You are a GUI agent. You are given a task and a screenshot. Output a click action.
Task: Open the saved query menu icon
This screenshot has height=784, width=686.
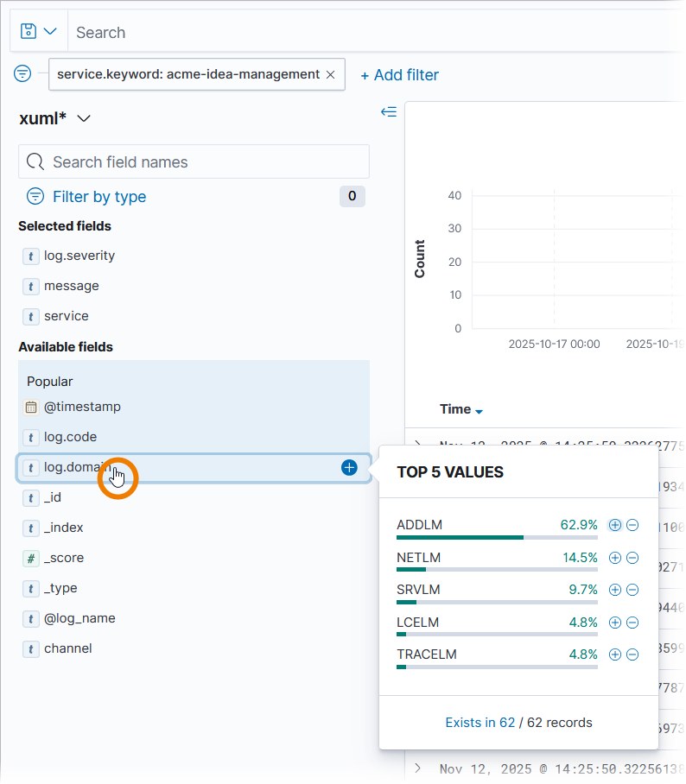tap(38, 32)
